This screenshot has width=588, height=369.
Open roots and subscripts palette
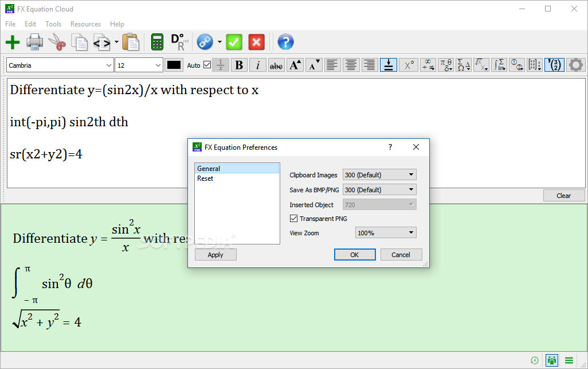[481, 65]
